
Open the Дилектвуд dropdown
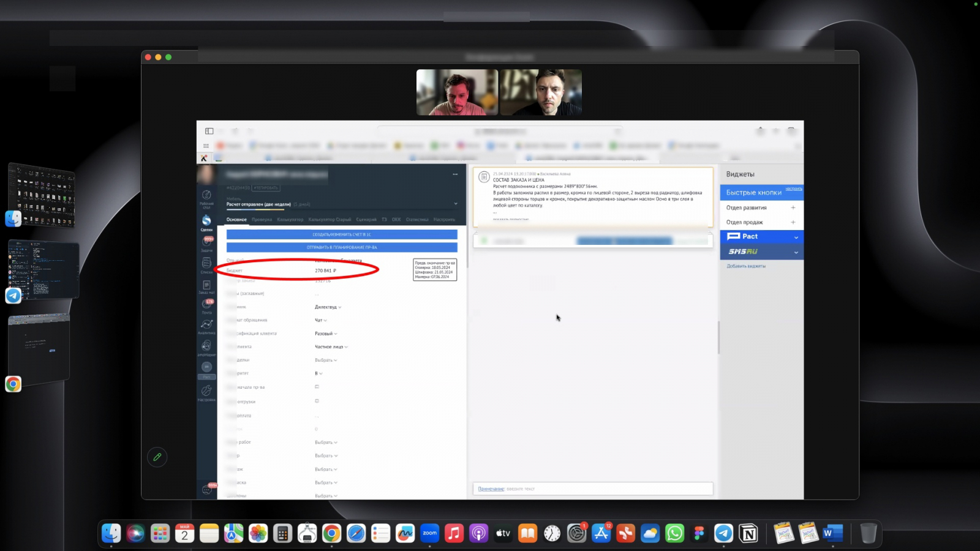point(328,307)
